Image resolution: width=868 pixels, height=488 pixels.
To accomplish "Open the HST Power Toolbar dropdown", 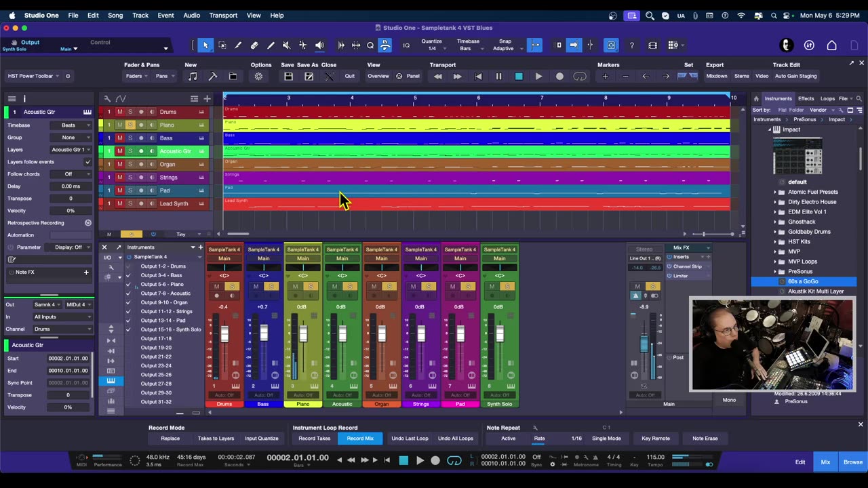I will point(33,76).
